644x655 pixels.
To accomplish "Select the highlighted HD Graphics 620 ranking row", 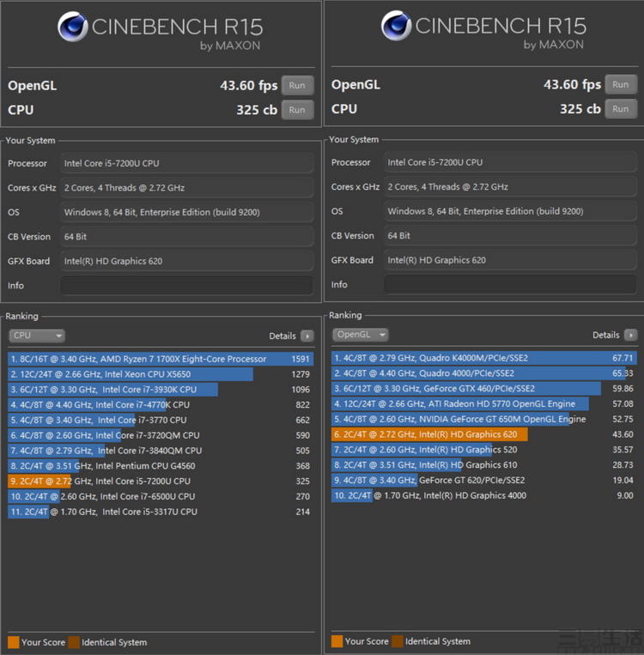I will [484, 434].
